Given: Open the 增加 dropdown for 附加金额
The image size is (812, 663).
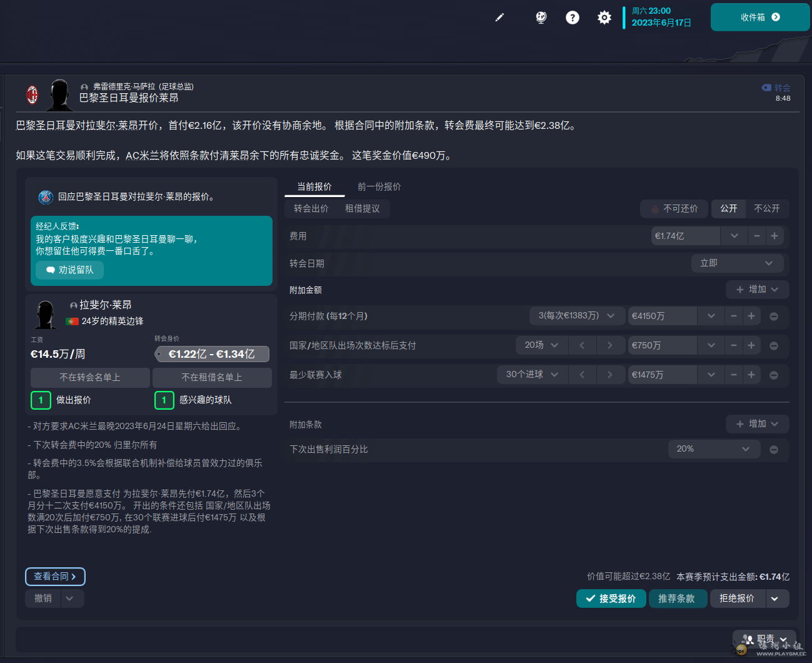Looking at the screenshot, I should 757,290.
